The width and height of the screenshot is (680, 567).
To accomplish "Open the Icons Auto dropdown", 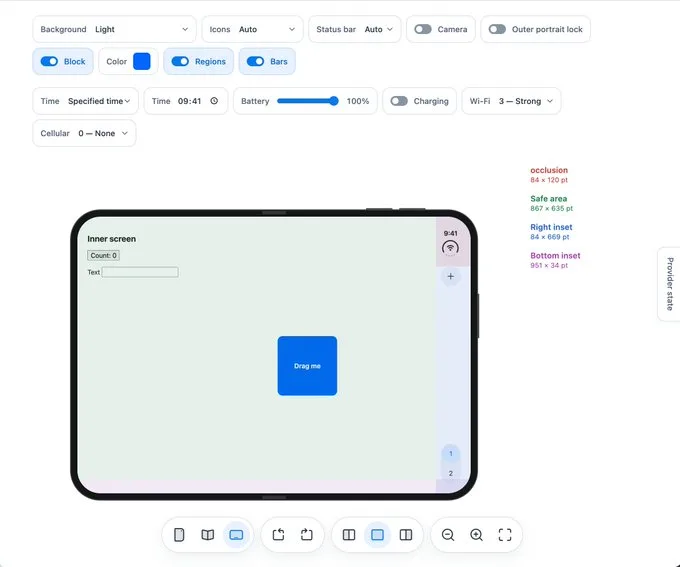I will 252,29.
